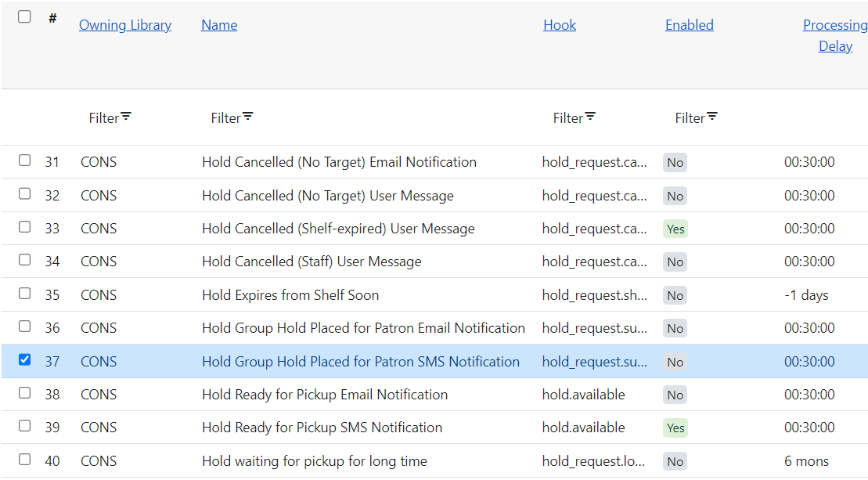Check the checkbox for row 40
868x480 pixels.
(x=24, y=460)
